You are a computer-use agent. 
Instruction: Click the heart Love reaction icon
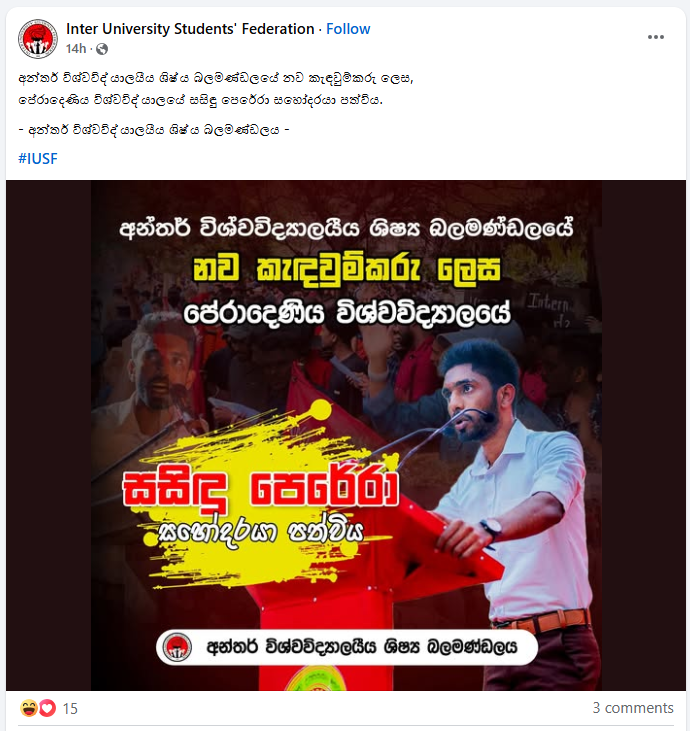[47, 708]
